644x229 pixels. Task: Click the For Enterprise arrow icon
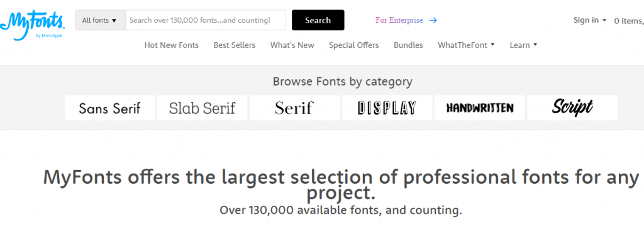[x=433, y=20]
